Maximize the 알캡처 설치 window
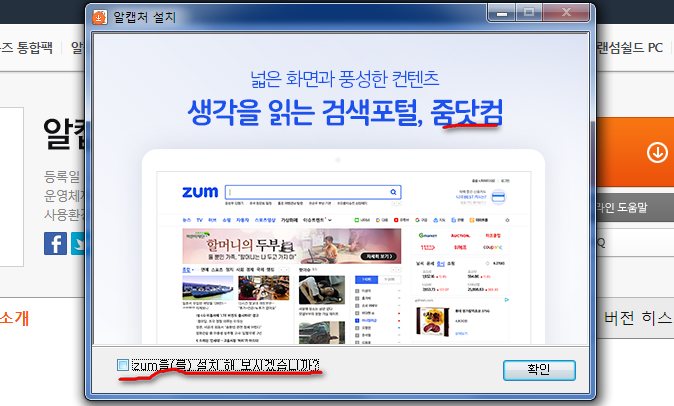 coord(529,12)
